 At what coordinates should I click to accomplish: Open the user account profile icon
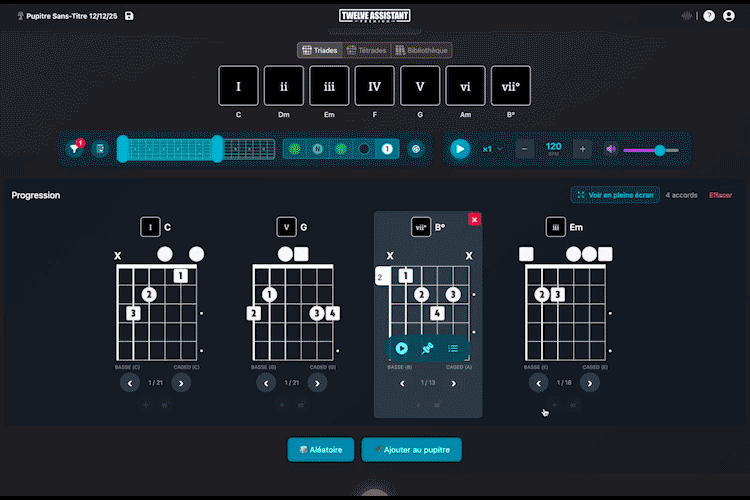[x=731, y=16]
